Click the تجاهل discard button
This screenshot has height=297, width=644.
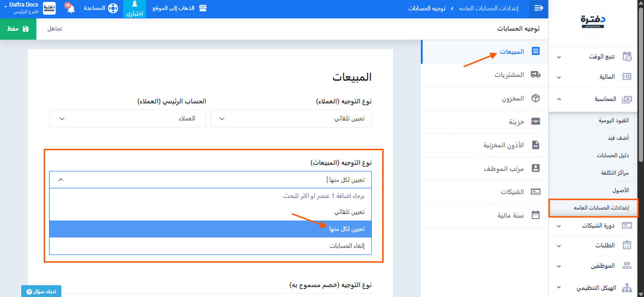click(55, 29)
